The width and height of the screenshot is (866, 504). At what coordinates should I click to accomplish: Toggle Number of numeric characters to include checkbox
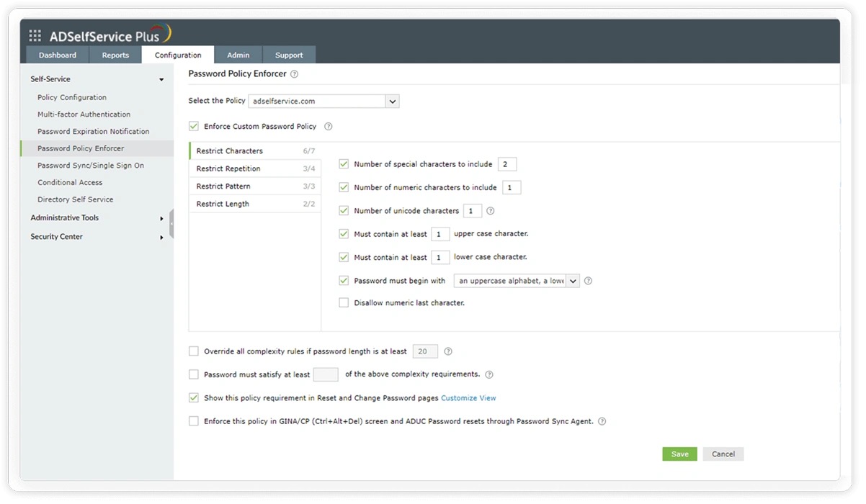pyautogui.click(x=344, y=187)
